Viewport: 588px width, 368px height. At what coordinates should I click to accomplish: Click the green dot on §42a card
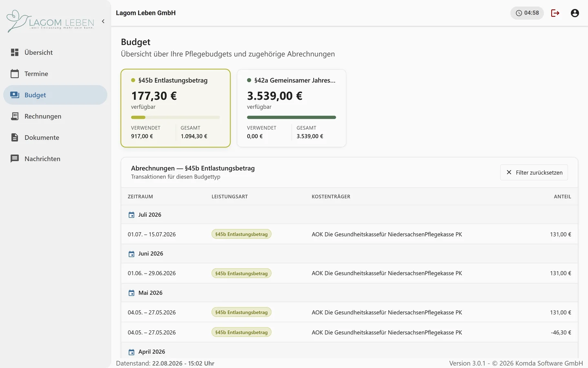[x=249, y=80]
